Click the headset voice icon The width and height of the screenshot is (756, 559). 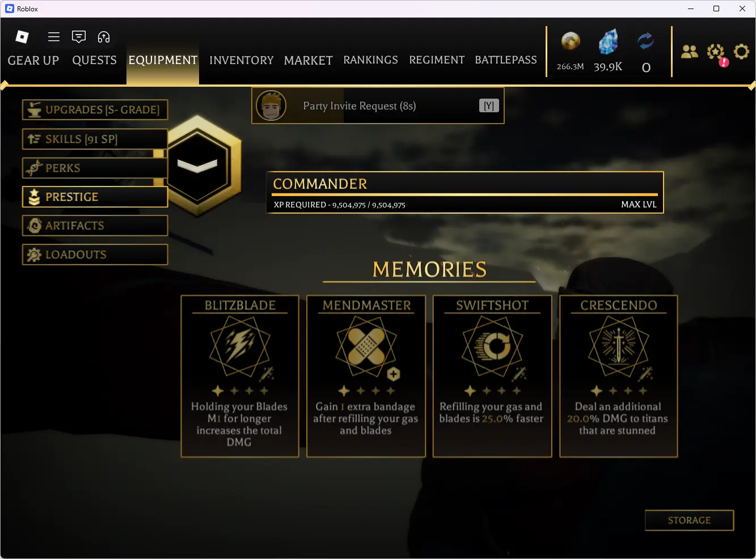[x=104, y=37]
